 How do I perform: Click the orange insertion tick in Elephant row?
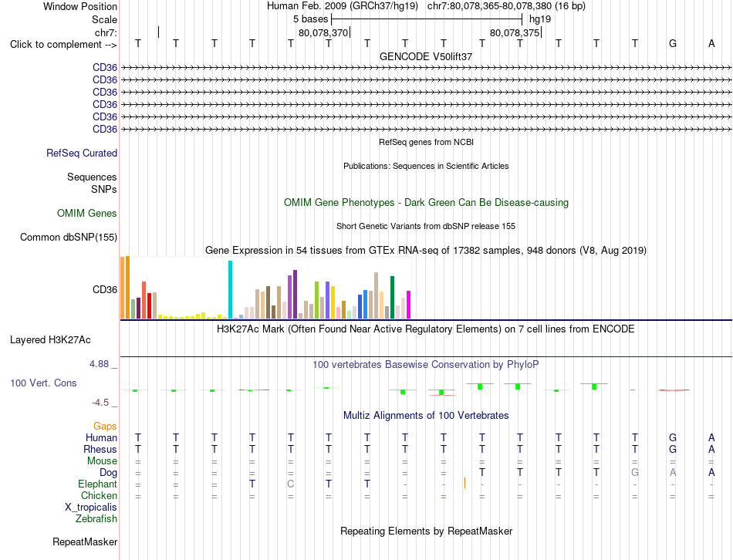(464, 483)
